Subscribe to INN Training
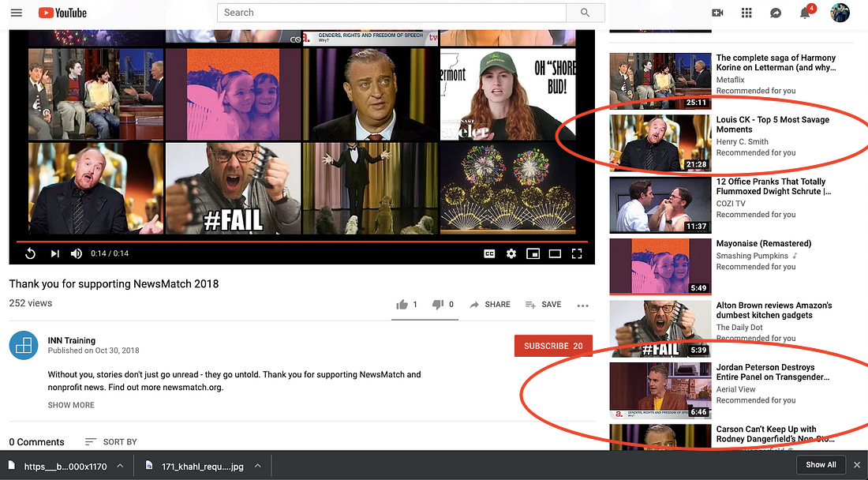868x480 pixels. point(553,346)
